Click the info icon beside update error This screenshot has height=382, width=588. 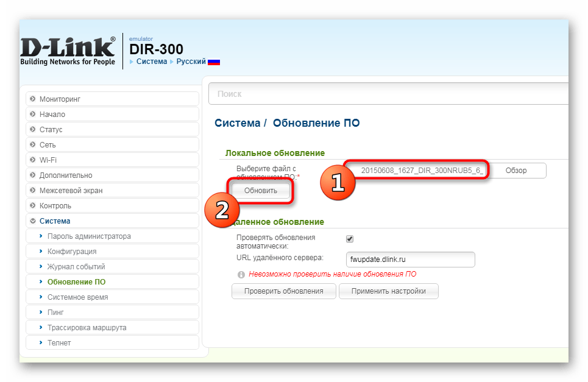coord(241,274)
